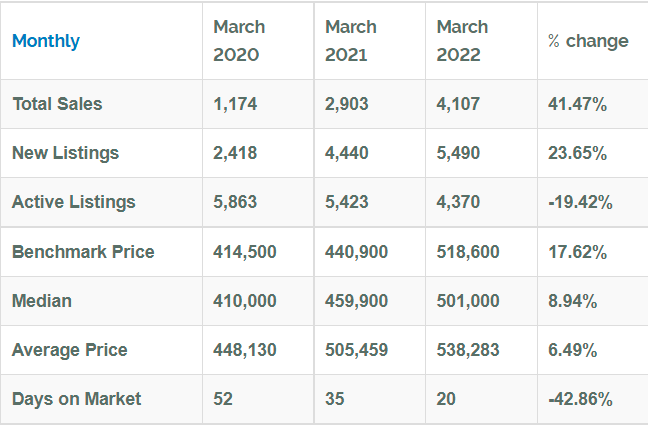Select the March 2021 column header
This screenshot has height=427, width=648.
351,41
